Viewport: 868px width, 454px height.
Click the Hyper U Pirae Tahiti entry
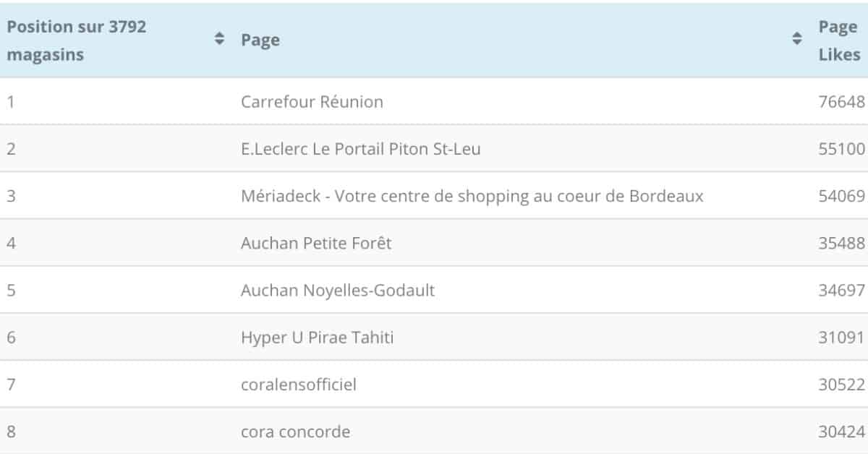(318, 338)
